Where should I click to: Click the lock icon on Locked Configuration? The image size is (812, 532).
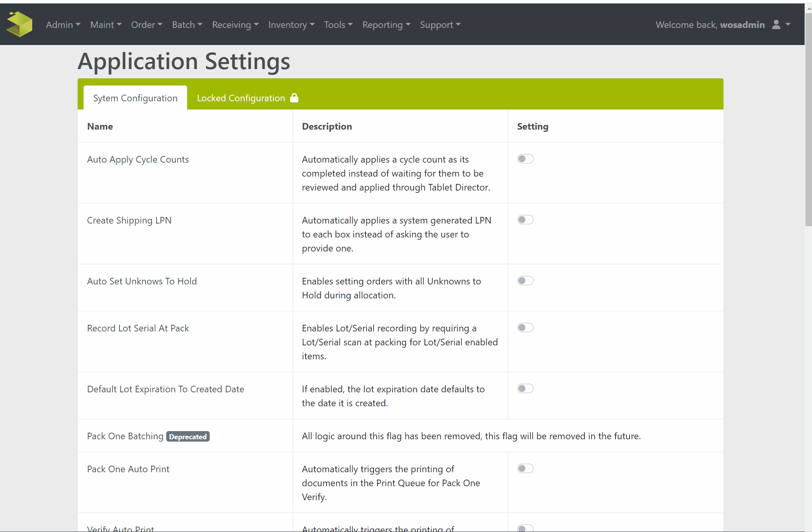(x=294, y=98)
